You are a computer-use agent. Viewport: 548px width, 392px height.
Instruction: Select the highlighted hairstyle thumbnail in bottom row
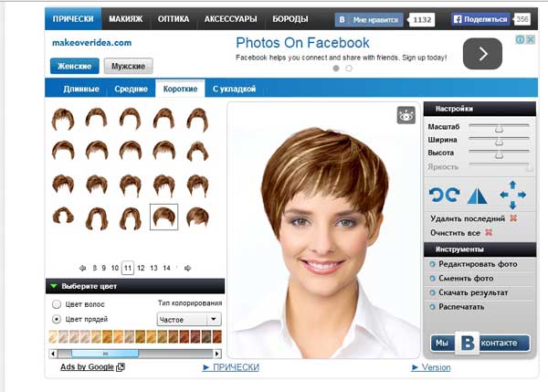[163, 217]
